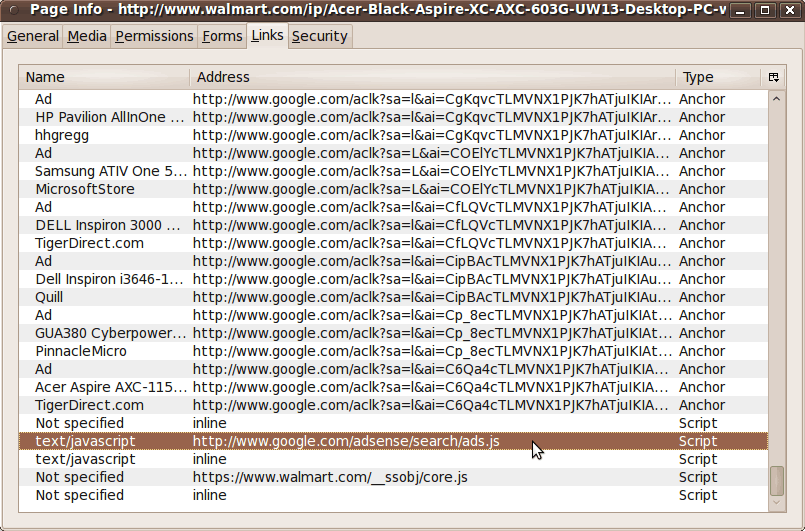This screenshot has width=805, height=531.
Task: Select the 'hhgregg' link row
Action: [393, 135]
